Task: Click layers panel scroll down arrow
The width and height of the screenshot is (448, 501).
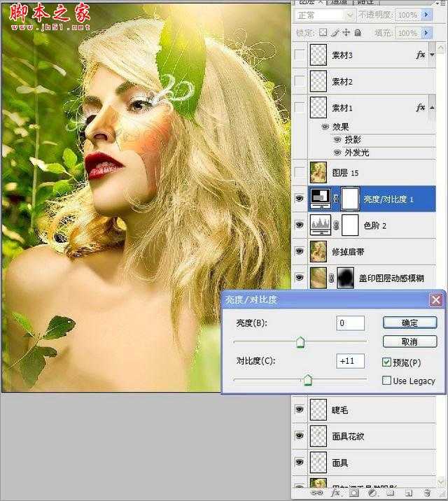Action: pyautogui.click(x=441, y=481)
